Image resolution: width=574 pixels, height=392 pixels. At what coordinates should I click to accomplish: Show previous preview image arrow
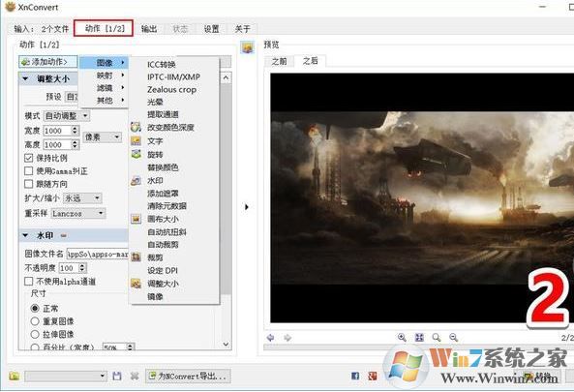tap(270, 338)
